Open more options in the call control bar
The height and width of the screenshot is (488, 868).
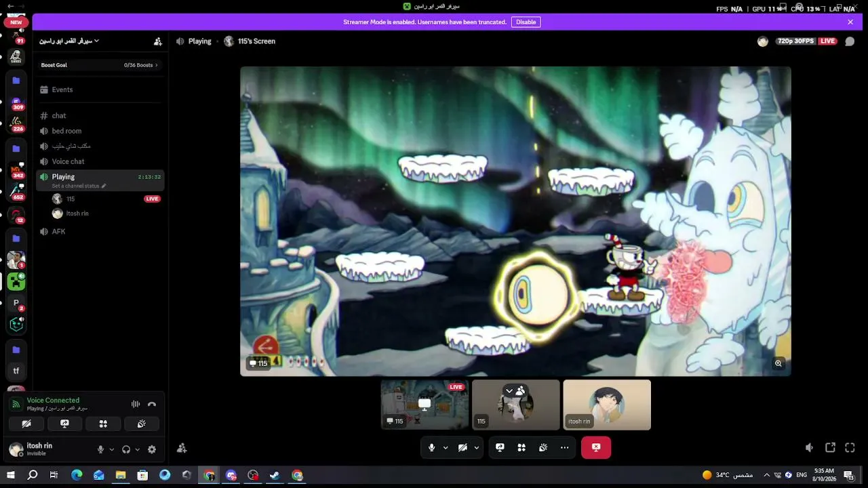[x=565, y=447]
